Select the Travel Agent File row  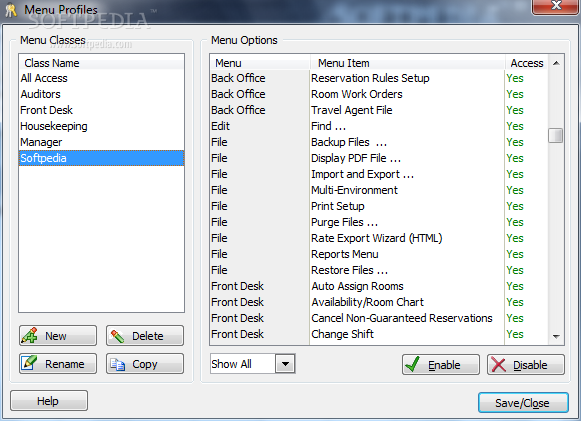pyautogui.click(x=379, y=110)
